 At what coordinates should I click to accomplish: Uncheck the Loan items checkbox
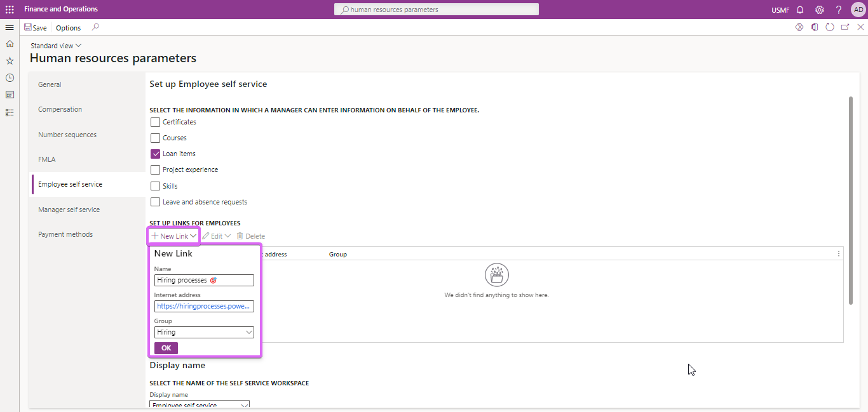[155, 154]
